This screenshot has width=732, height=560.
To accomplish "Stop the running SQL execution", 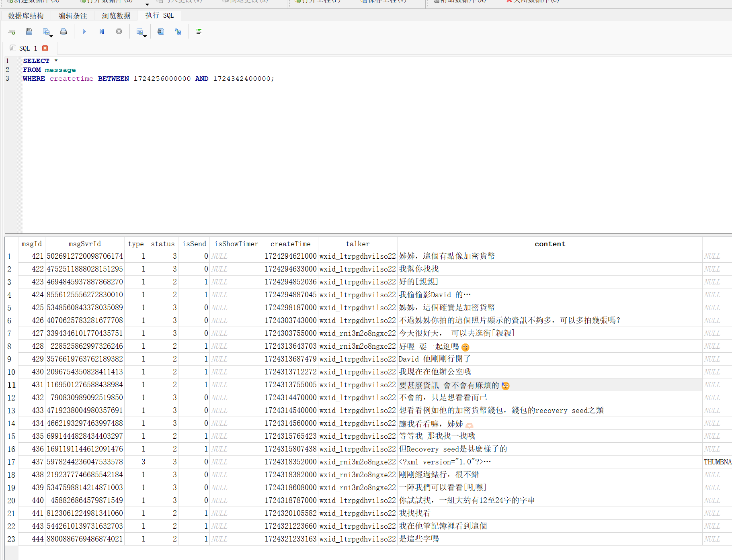I will 119,32.
